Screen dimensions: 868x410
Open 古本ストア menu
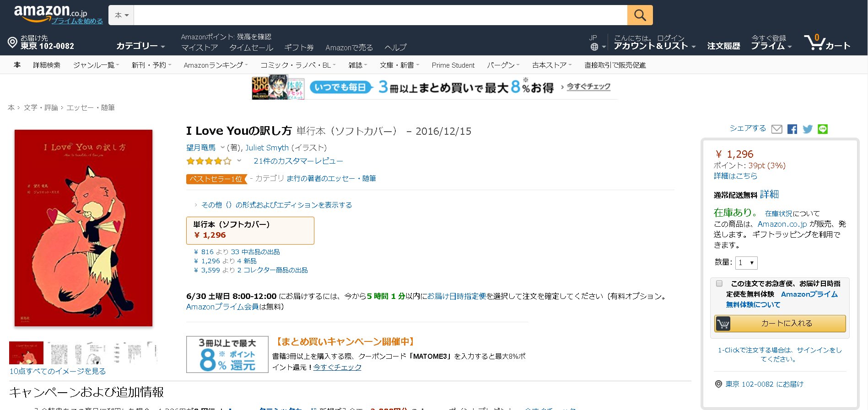point(552,65)
